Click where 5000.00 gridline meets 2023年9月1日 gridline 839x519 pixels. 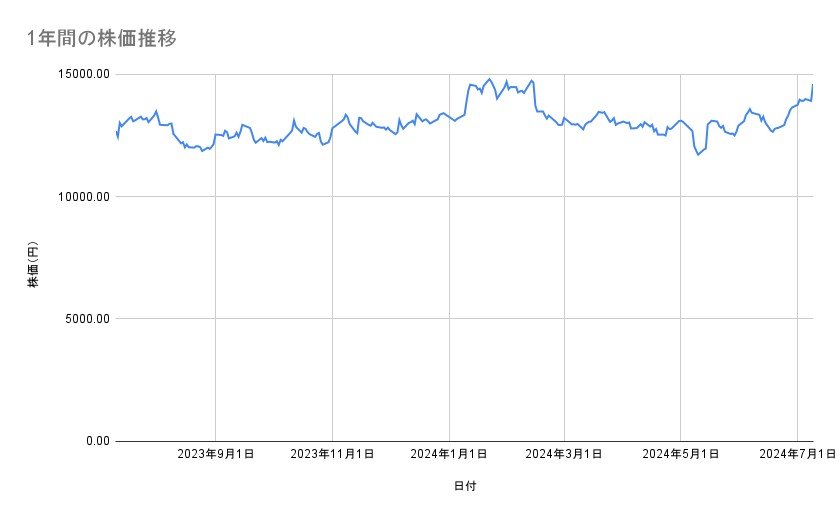pyautogui.click(x=216, y=319)
